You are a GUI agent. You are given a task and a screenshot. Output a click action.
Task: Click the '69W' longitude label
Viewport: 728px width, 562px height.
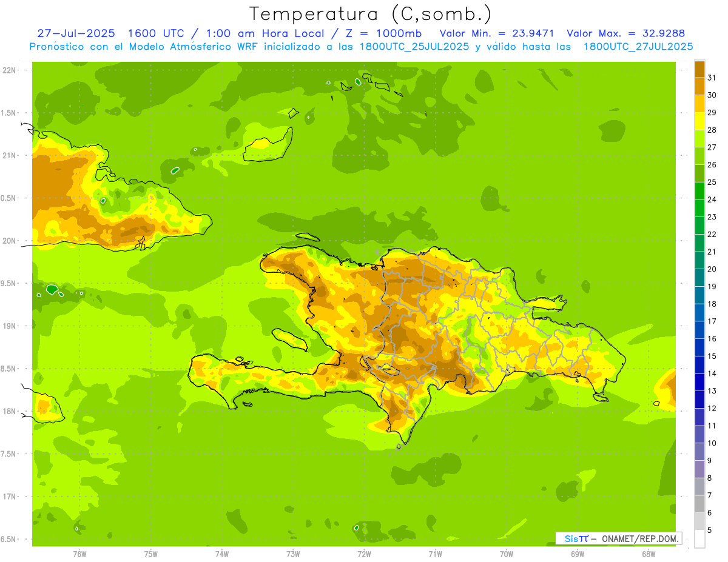(x=578, y=554)
